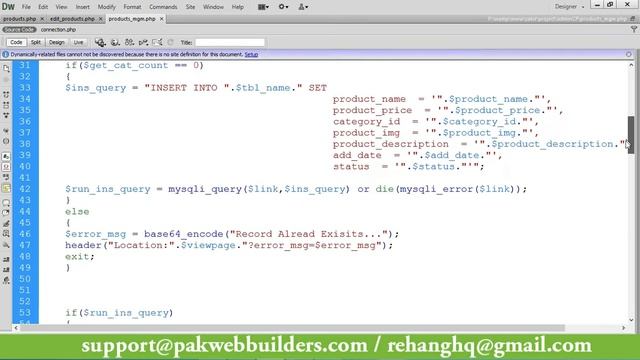Switch to Code view
Image resolution: width=640 pixels, height=360 pixels.
[16, 42]
